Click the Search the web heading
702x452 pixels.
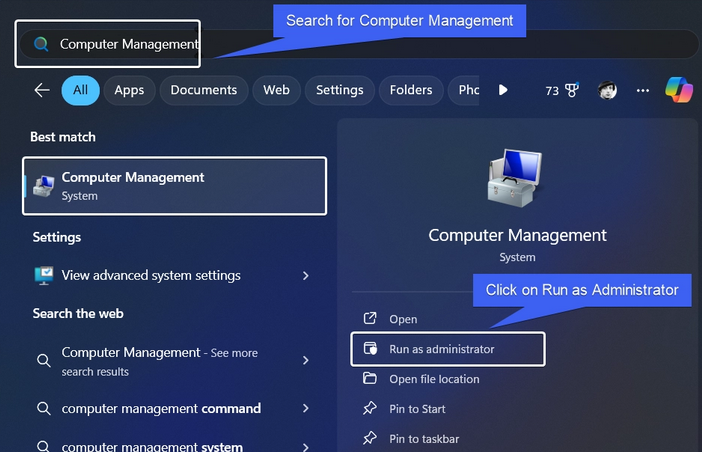78,314
